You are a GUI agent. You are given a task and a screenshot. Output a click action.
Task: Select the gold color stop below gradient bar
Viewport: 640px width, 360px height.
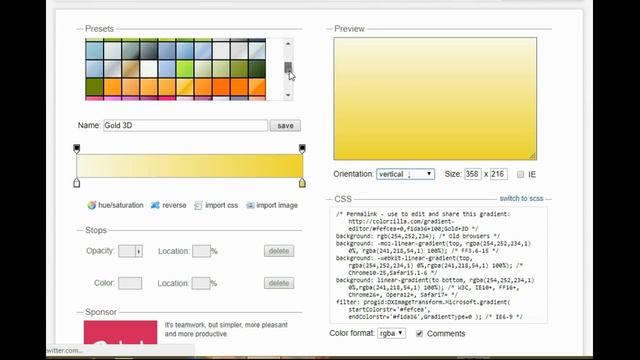[x=302, y=182]
